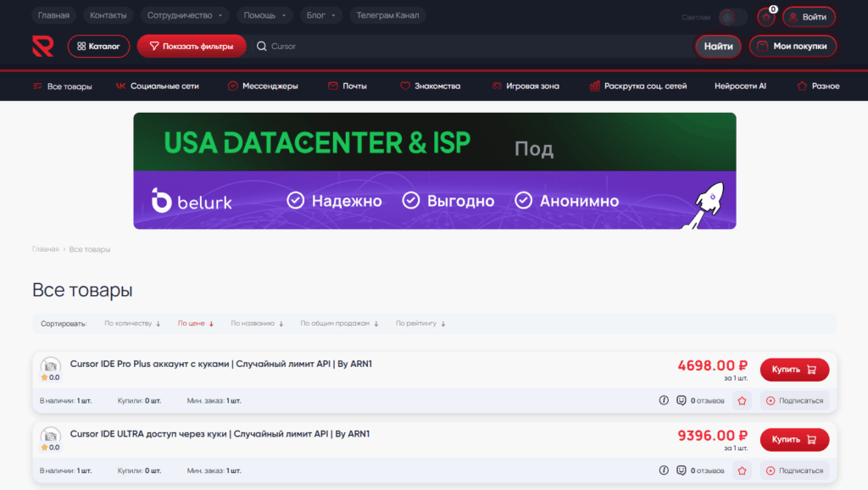Click Купить for Cursor IDE ULTRA
The height and width of the screenshot is (490, 868).
(794, 440)
